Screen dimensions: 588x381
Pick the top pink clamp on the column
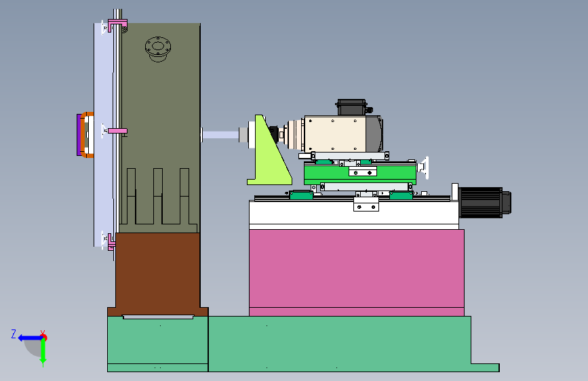click(117, 24)
